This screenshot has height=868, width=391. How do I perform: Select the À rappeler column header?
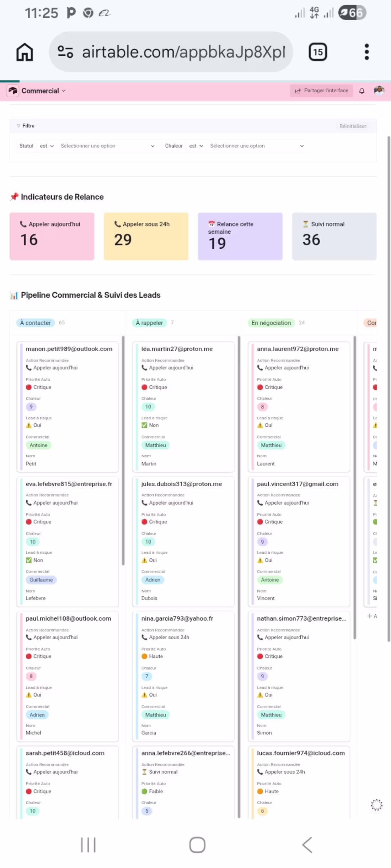point(149,323)
